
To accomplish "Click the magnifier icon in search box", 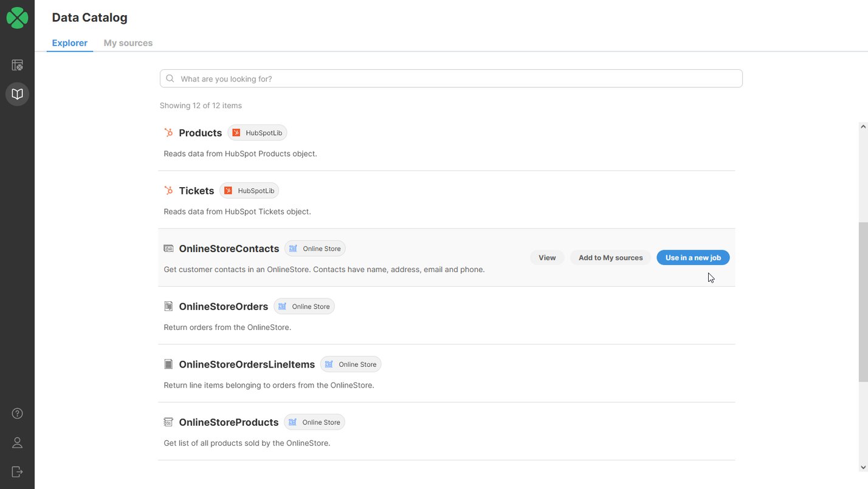I will coord(170,79).
